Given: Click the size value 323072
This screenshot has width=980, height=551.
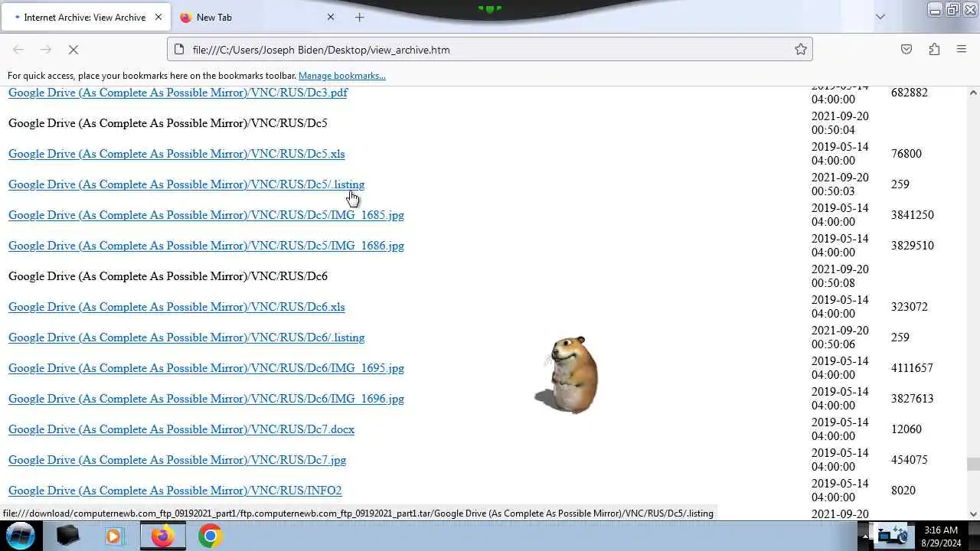Looking at the screenshot, I should [x=910, y=307].
